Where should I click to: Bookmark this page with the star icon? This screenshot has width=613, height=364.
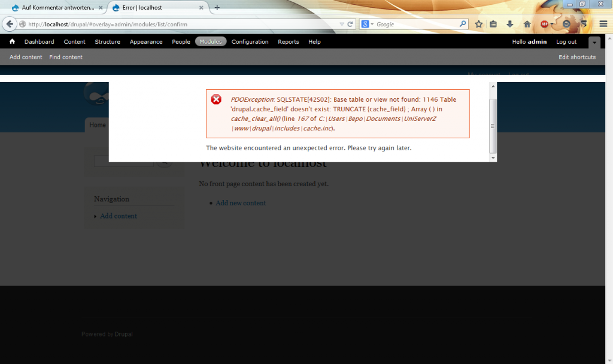pyautogui.click(x=479, y=25)
